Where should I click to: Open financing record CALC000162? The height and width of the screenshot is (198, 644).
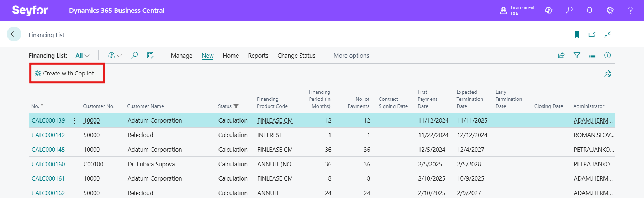48,193
